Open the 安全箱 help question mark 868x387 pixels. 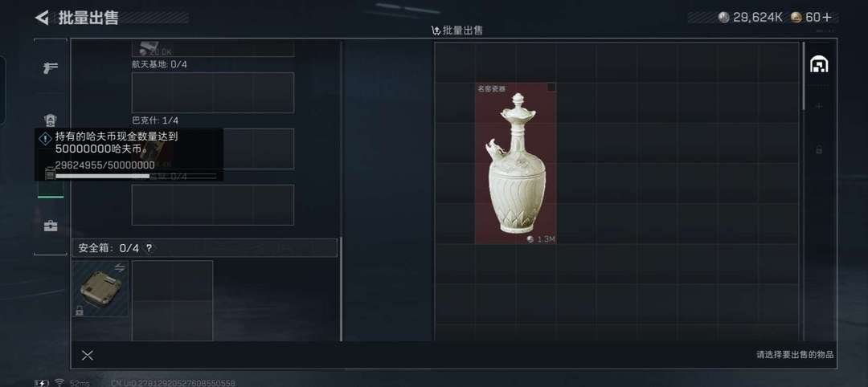pyautogui.click(x=149, y=248)
